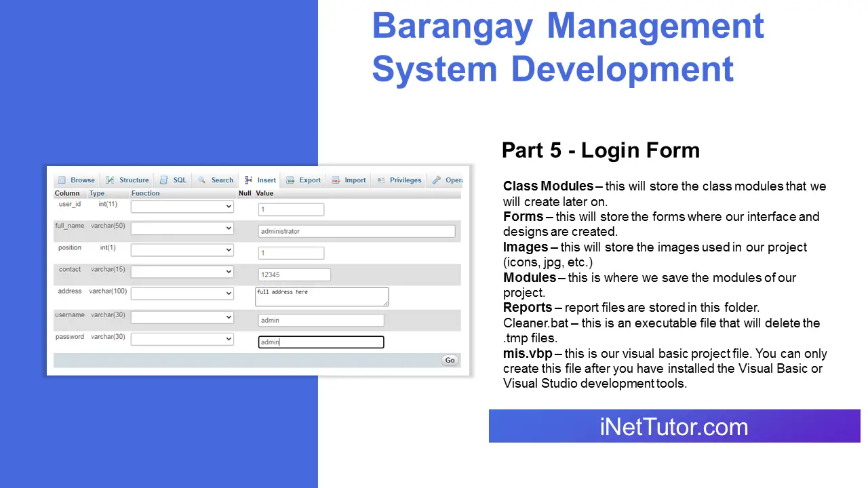The image size is (868, 488).
Task: Click the SQL tab icon
Action: pos(163,180)
